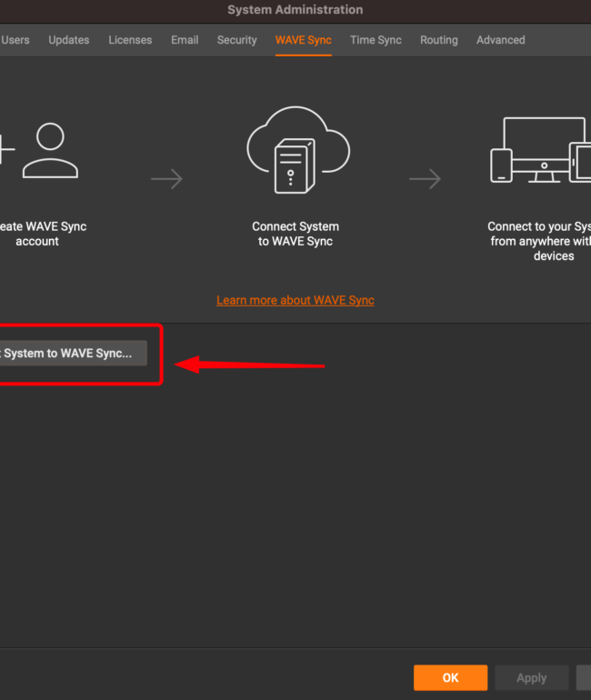591x700 pixels.
Task: Click the WAVE Sync account caption text
Action: pyautogui.click(x=43, y=234)
